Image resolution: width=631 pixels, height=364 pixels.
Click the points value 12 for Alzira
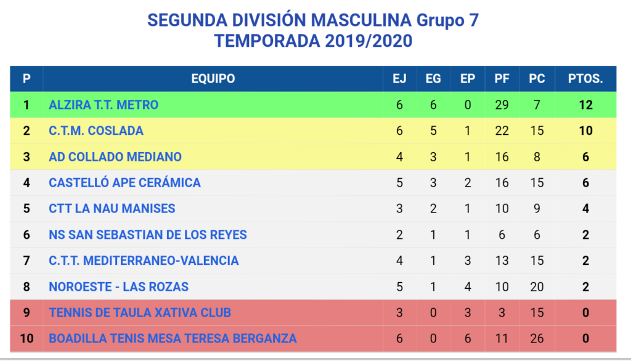[x=585, y=105]
